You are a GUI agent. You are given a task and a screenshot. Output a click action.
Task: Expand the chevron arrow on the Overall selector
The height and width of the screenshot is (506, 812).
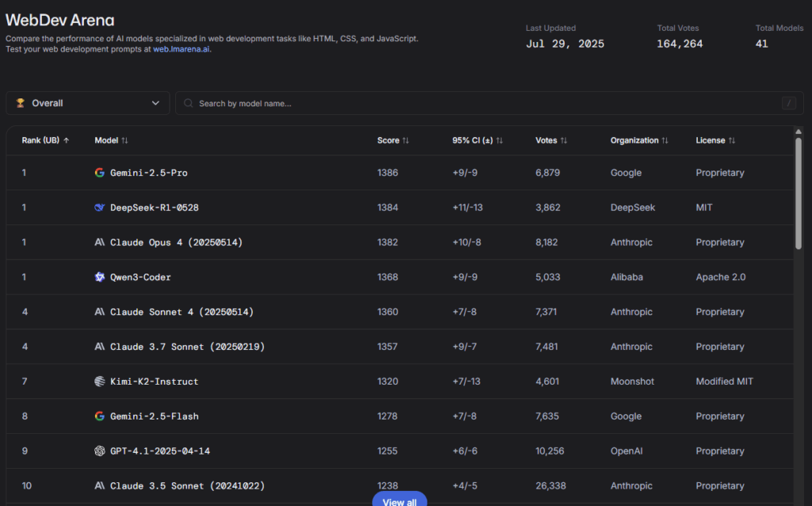(155, 103)
